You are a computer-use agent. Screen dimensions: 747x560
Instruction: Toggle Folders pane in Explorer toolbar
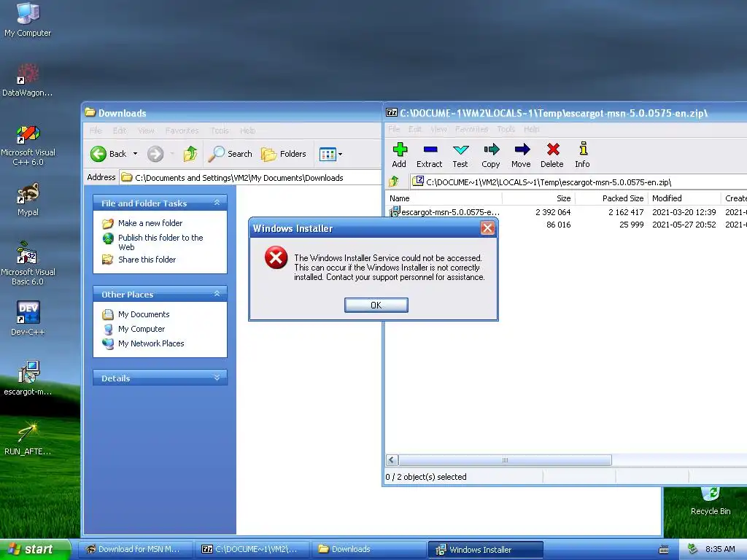284,154
